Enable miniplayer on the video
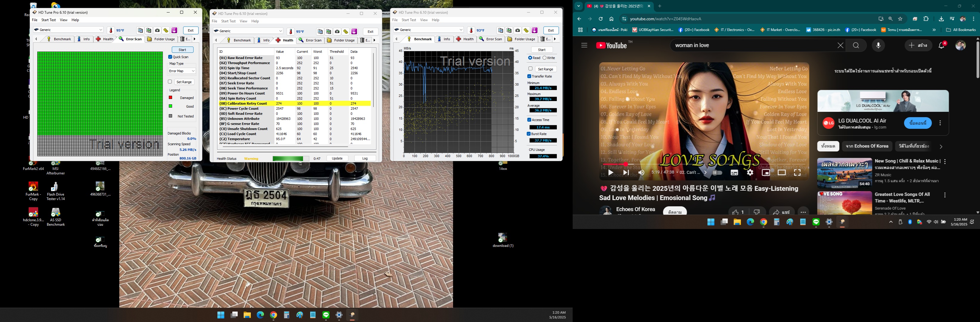Screen dimensions: 980x322 [x=766, y=173]
